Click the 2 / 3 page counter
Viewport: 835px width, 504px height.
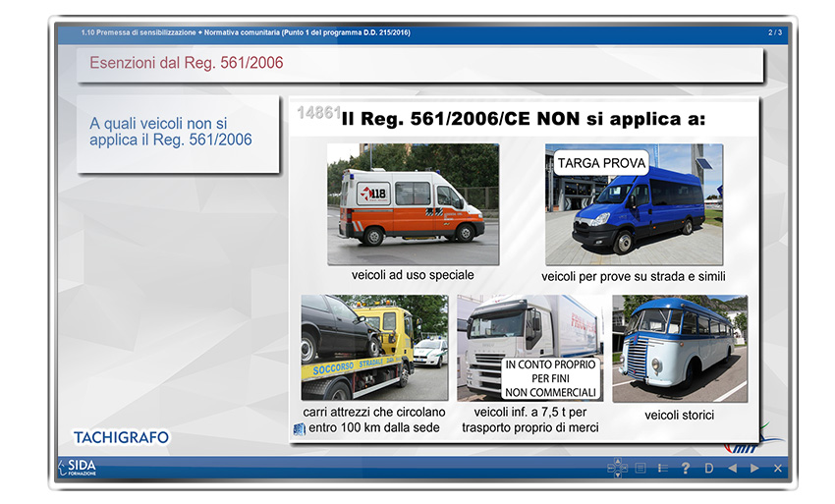775,32
